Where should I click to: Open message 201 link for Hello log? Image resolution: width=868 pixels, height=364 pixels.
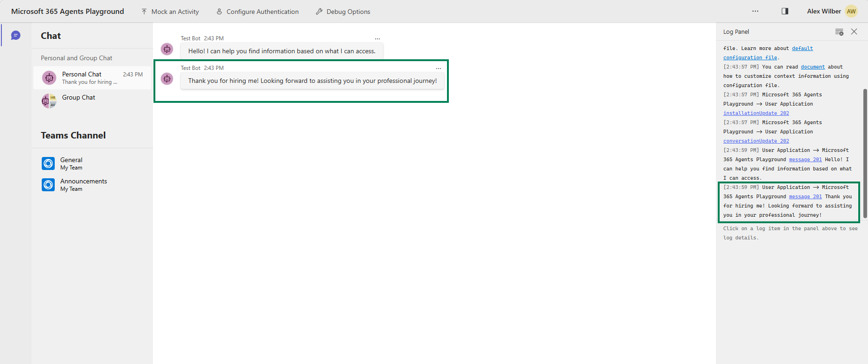tap(805, 160)
